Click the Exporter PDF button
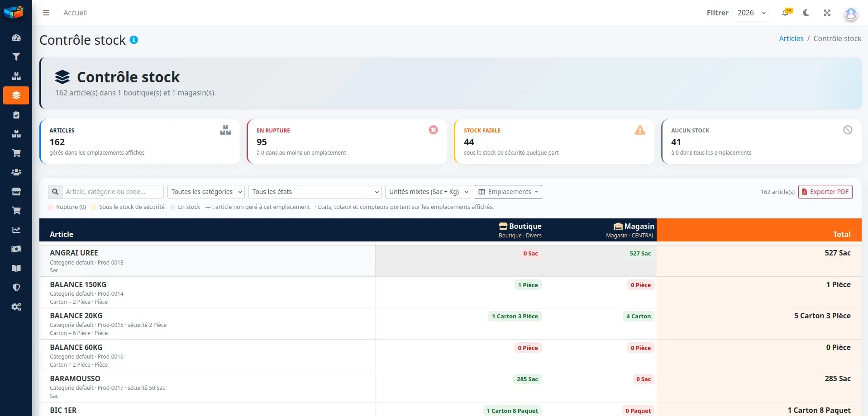 (825, 192)
